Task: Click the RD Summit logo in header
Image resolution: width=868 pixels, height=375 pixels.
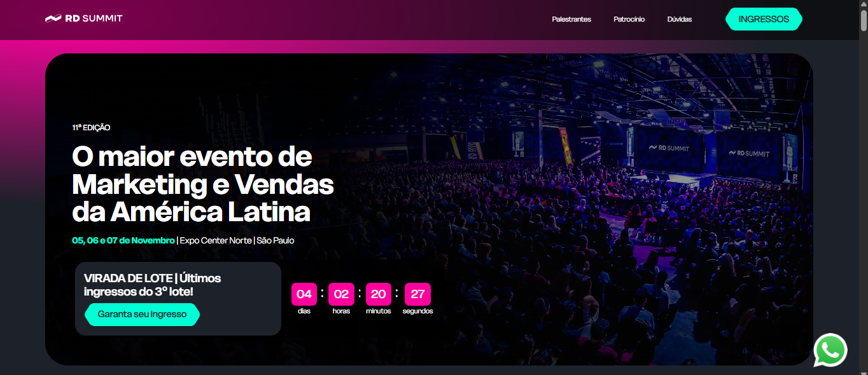Action: (84, 18)
